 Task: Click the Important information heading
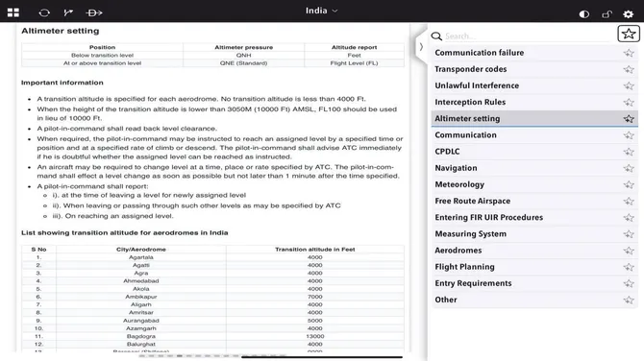pos(62,83)
